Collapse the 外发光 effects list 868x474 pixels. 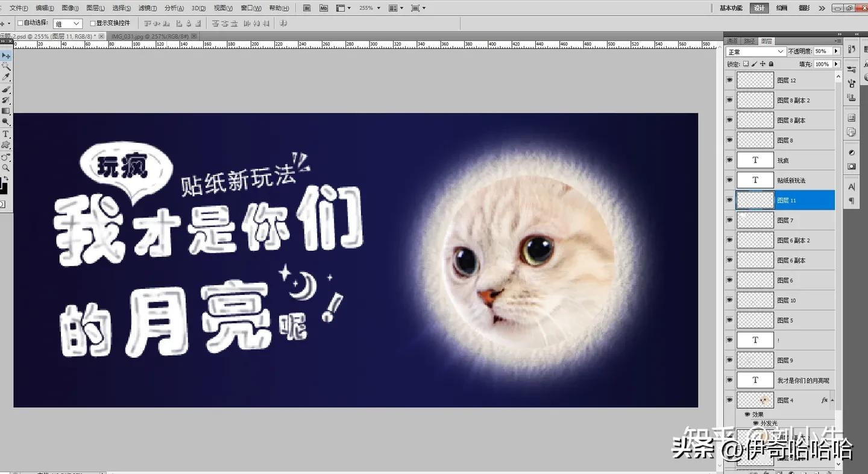(833, 400)
